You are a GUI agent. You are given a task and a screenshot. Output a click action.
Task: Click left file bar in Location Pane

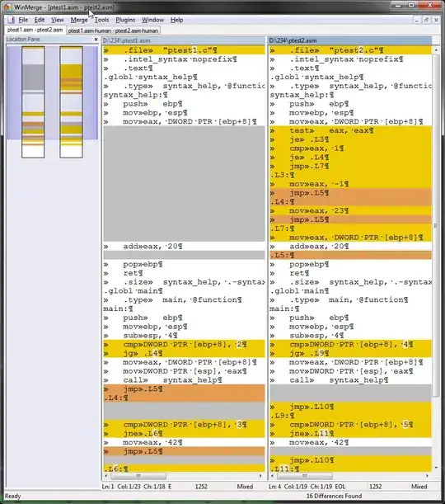tap(33, 102)
